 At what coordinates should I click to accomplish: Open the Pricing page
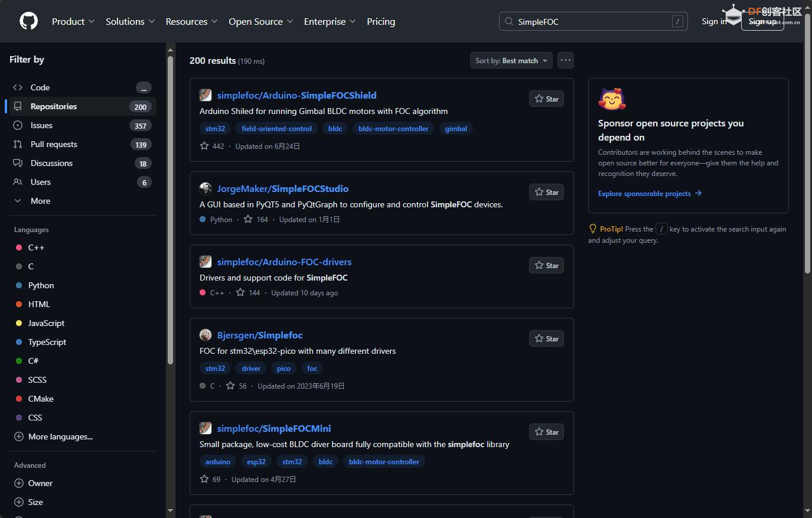(381, 21)
